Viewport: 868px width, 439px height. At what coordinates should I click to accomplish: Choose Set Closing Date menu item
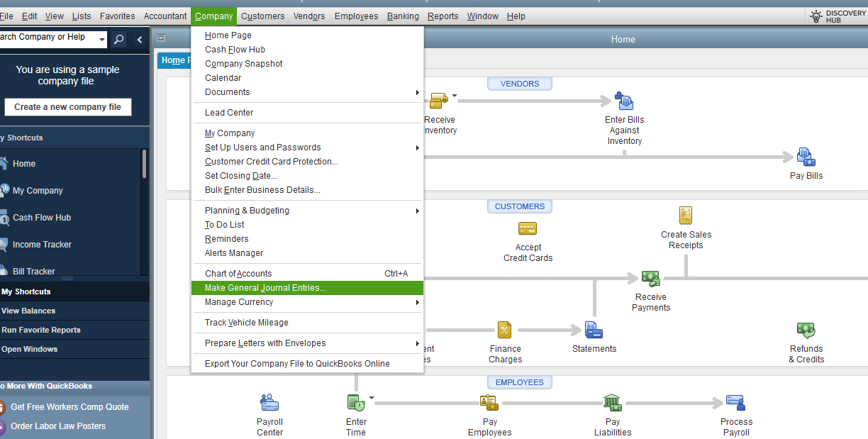[307, 176]
